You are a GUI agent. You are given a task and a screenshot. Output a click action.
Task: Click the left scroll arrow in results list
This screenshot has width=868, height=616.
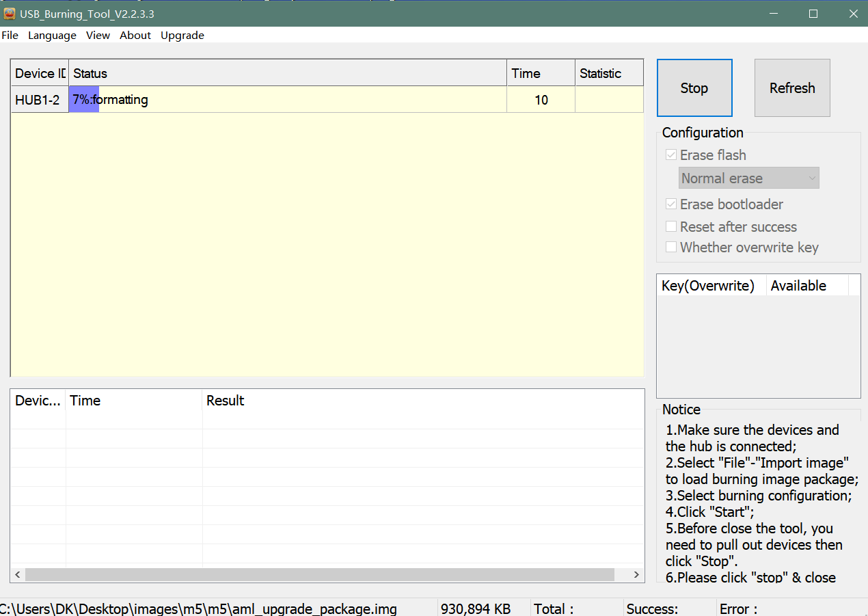point(18,575)
